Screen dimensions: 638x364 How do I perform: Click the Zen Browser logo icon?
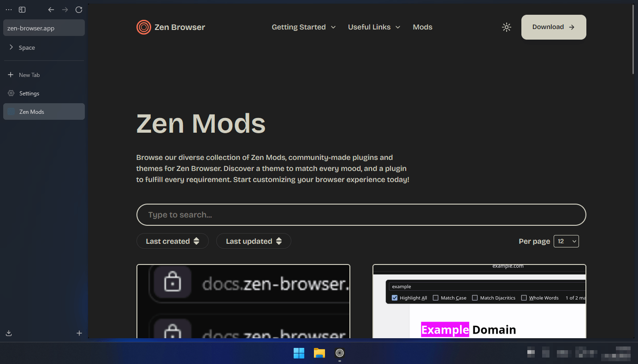[144, 27]
